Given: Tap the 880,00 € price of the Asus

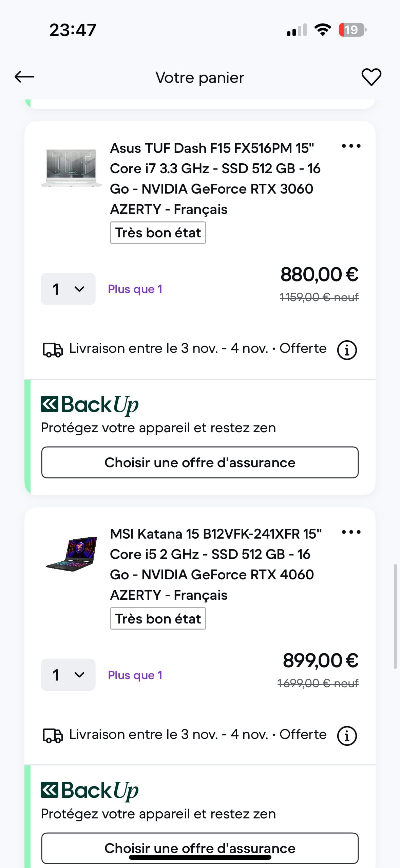Looking at the screenshot, I should 319,274.
